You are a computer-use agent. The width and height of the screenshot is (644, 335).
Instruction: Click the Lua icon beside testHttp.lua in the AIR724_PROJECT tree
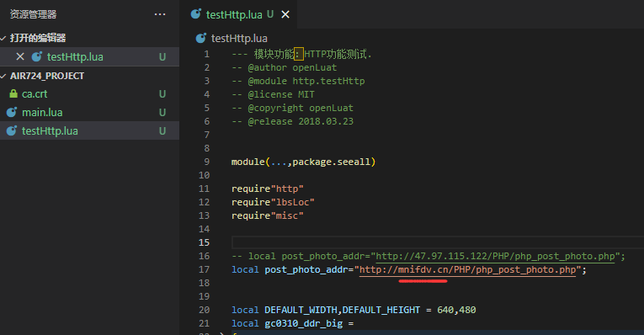(x=12, y=131)
